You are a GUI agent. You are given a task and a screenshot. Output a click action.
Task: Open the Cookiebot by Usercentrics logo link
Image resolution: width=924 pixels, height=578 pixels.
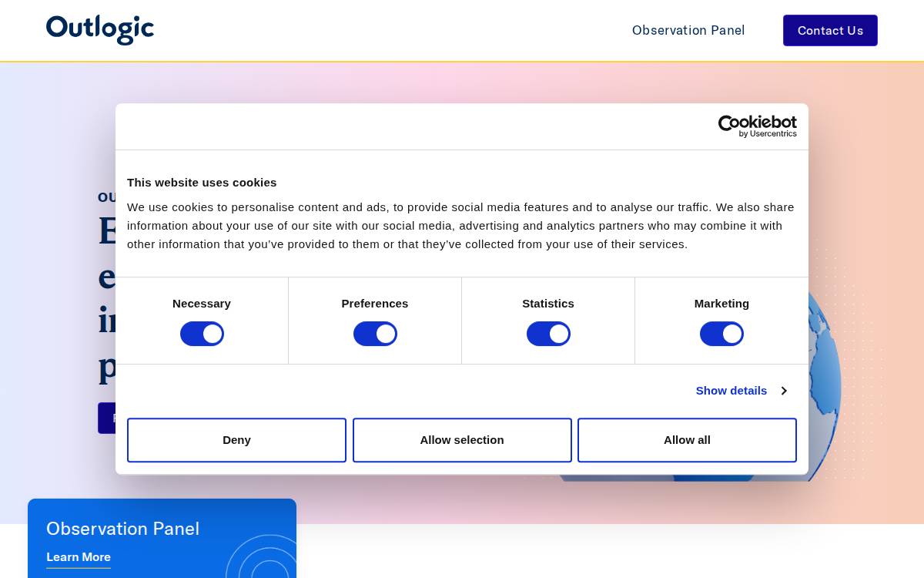(x=758, y=126)
